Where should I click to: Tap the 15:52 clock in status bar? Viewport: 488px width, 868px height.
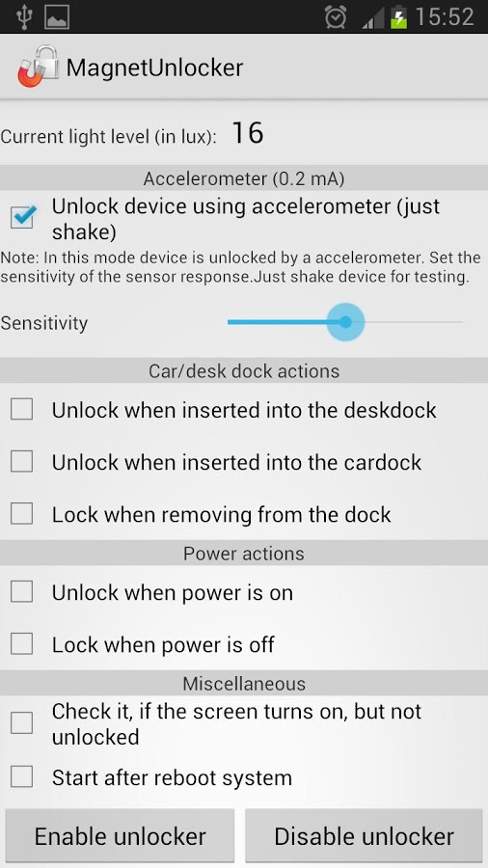[445, 16]
